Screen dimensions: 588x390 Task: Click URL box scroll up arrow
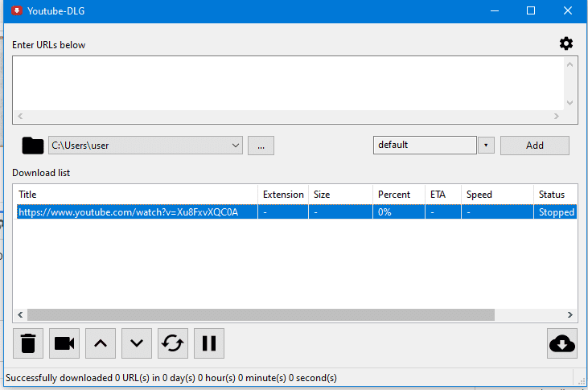coord(570,64)
